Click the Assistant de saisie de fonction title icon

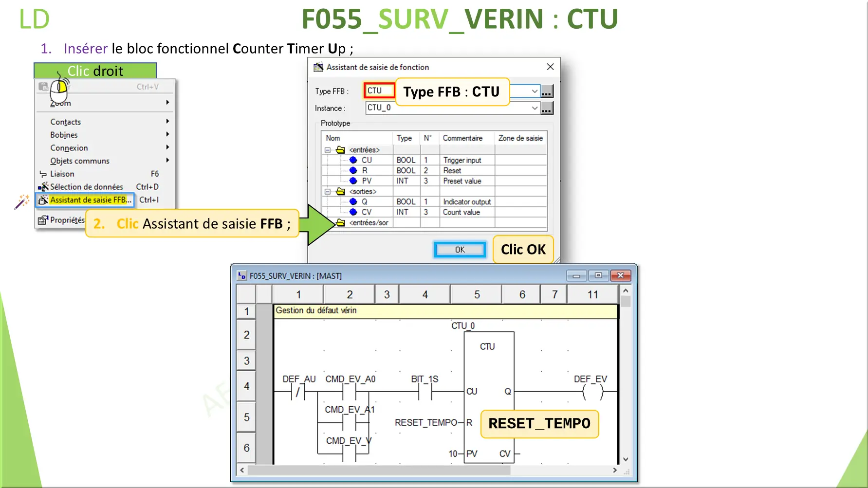[317, 67]
